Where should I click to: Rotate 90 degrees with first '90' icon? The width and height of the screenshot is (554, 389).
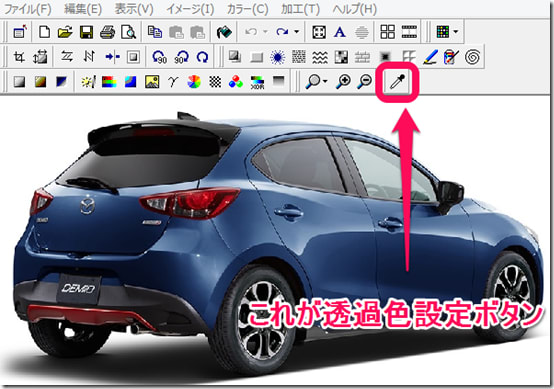point(159,57)
